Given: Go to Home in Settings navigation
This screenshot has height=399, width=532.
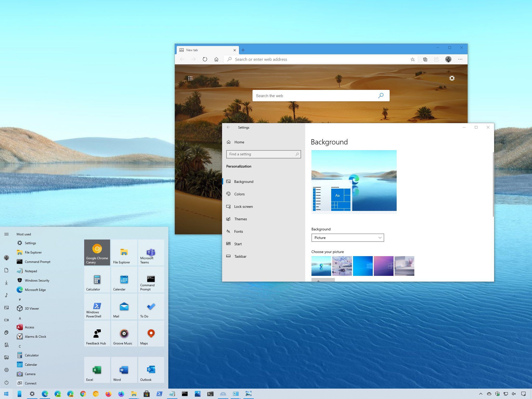Looking at the screenshot, I should tap(239, 142).
